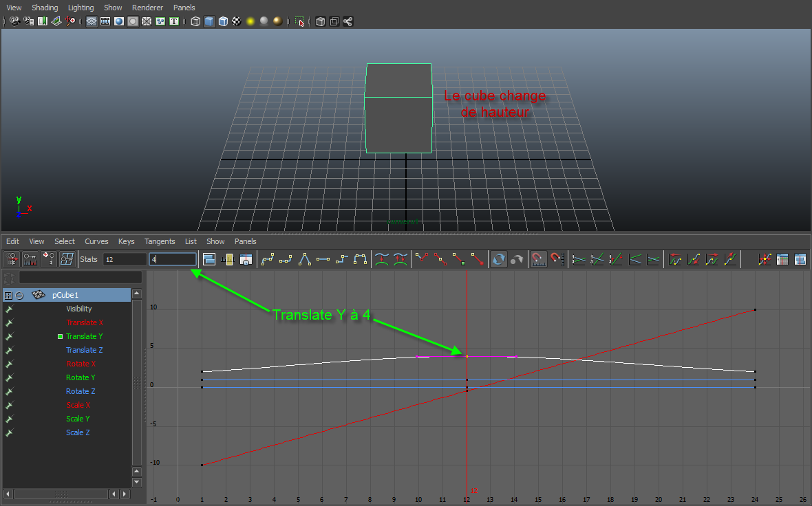Select the Lattice Deform Keys tool

(67, 259)
